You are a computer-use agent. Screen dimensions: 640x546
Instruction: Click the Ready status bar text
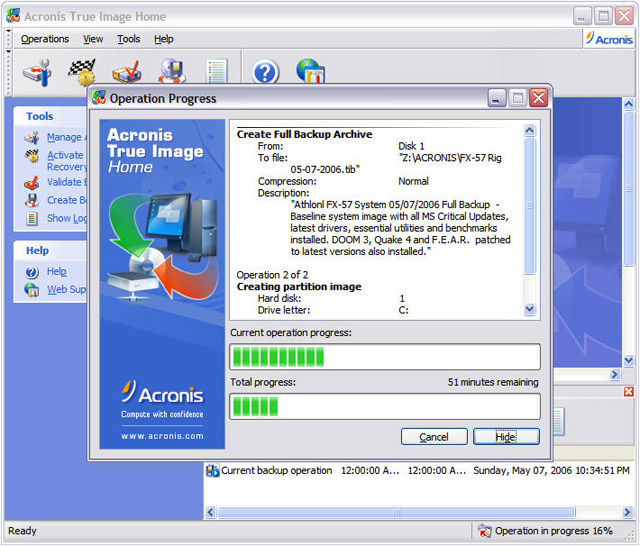coord(22,531)
